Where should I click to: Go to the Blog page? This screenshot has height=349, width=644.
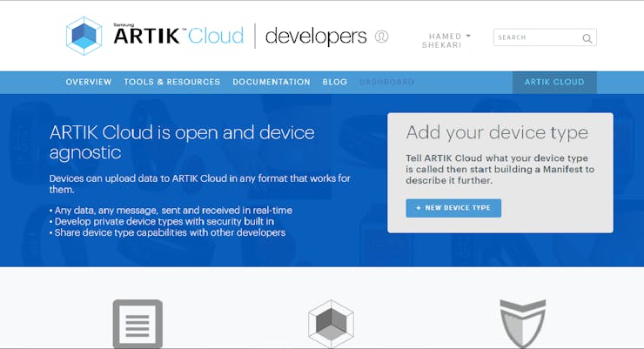(335, 82)
